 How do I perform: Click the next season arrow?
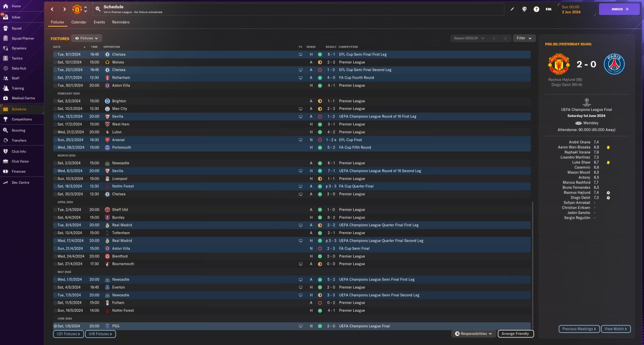(x=506, y=38)
